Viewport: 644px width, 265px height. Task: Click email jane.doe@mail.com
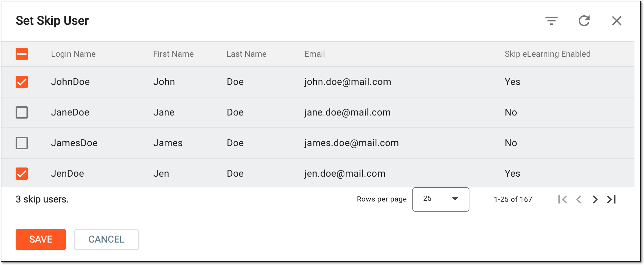[x=347, y=112]
